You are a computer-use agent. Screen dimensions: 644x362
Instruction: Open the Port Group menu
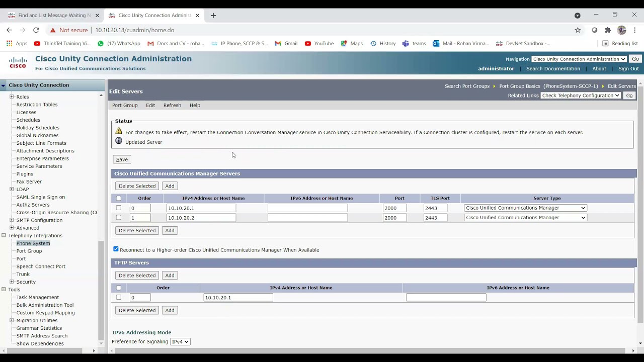pyautogui.click(x=125, y=106)
